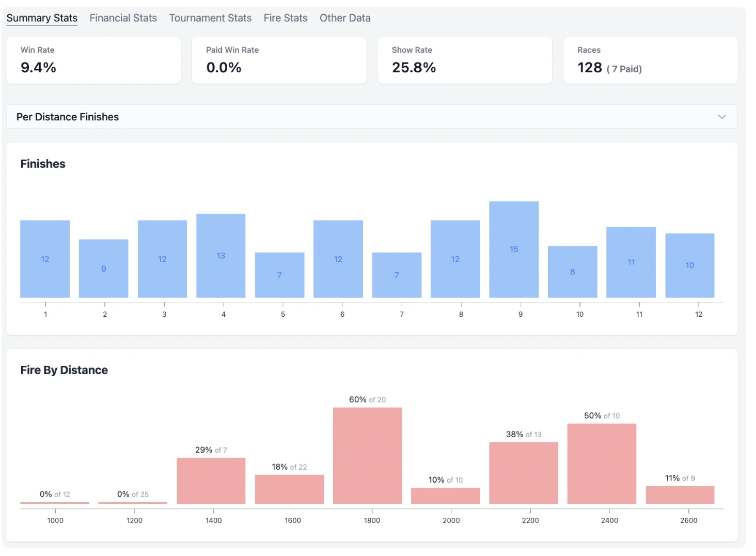Click the 1600 distance 18% bar
Viewport: 756px width, 556px height.
click(289, 489)
